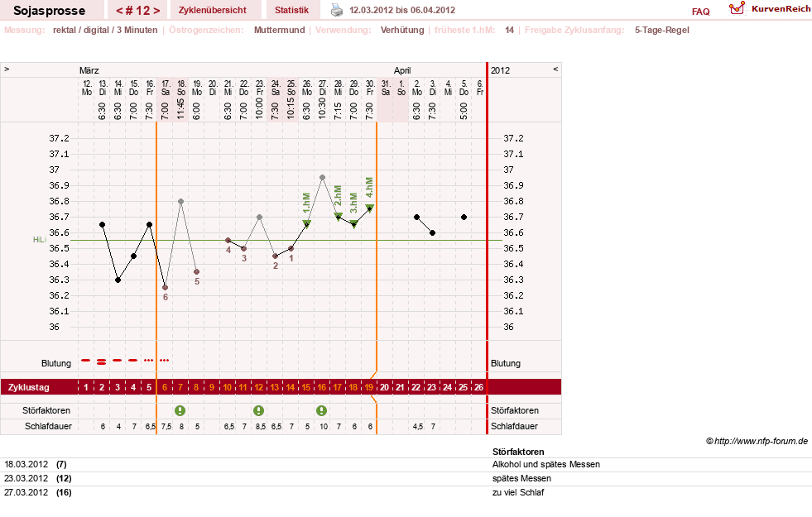The image size is (812, 517).
Task: Select cycle day 19 in Zyklustag row
Action: (x=368, y=387)
